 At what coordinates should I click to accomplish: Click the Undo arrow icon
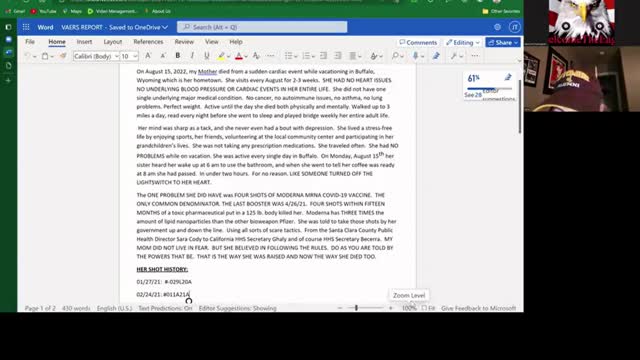27,56
